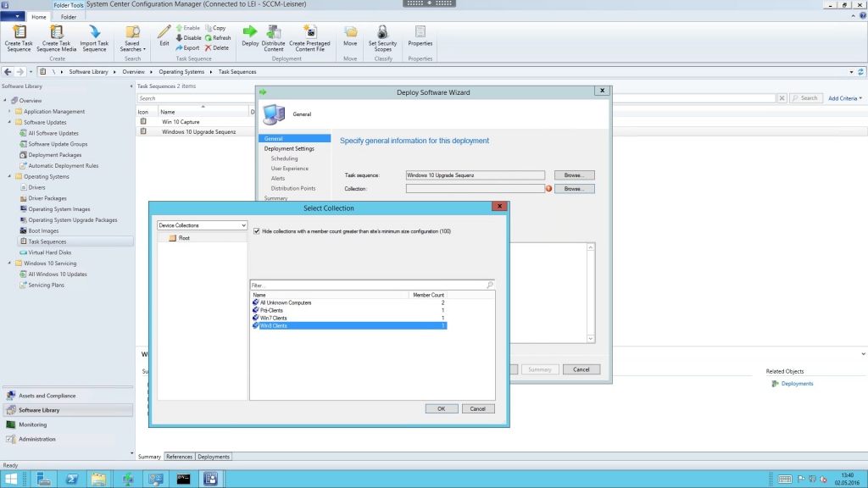Select the Root folder in Select Collection
868x488 pixels.
click(x=184, y=238)
